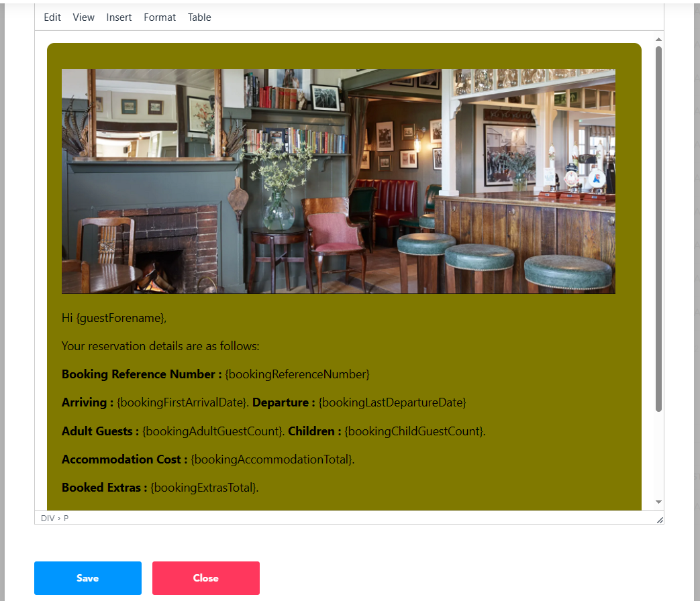Click the {bookingChildGuestCount} placeholder
700x601 pixels.
[x=414, y=431]
